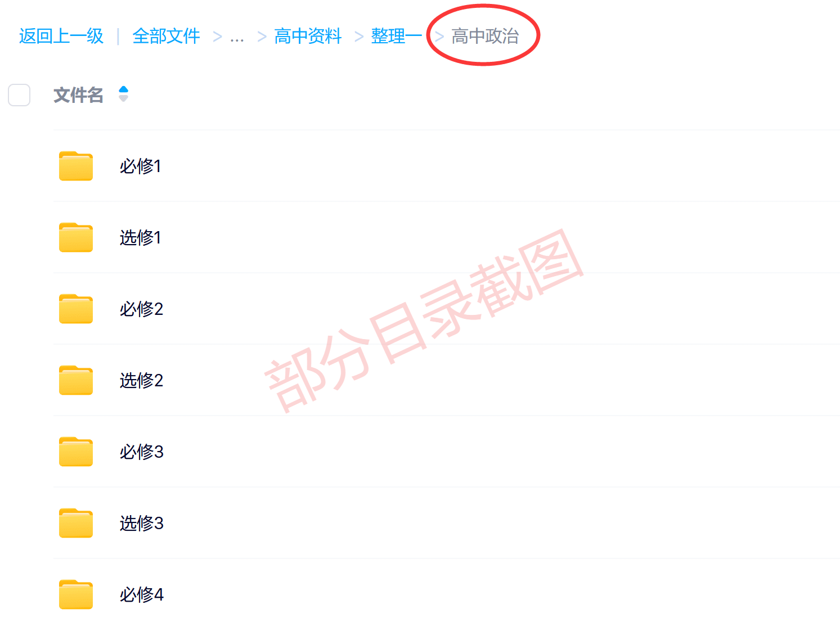Open the 选修3 folder icon
Viewport: 840px width, 627px height.
click(x=76, y=523)
